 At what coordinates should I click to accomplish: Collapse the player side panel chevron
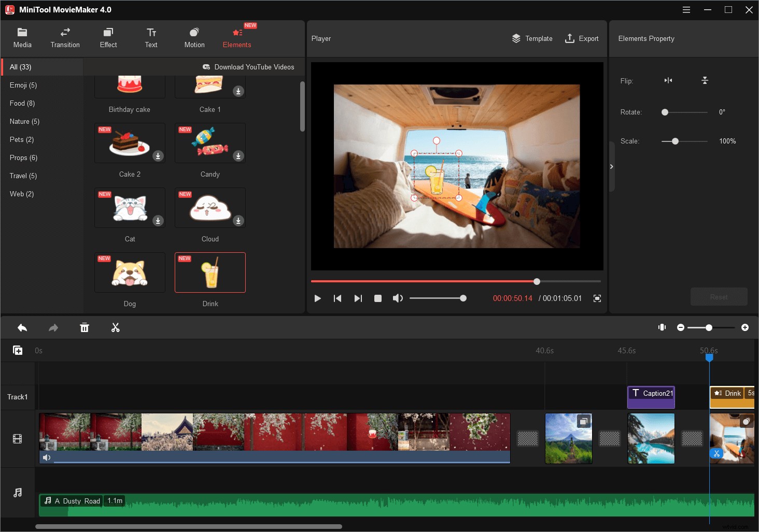[x=612, y=166]
